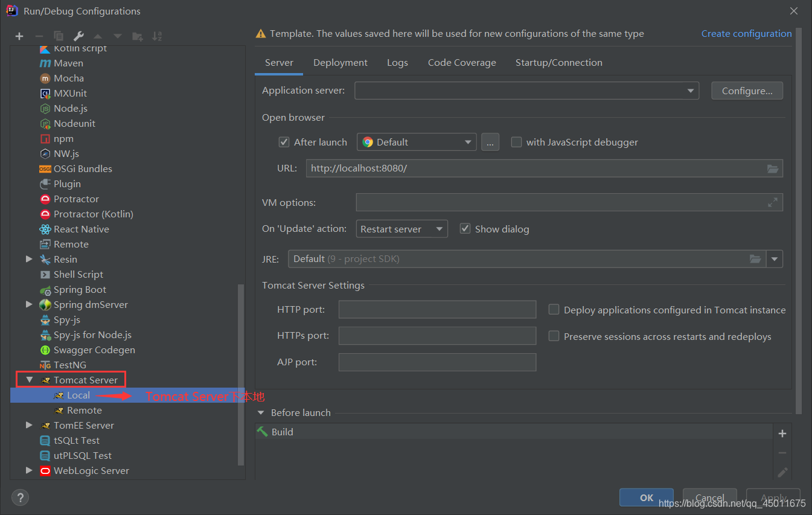
Task: Click the expand icon in VM options field
Action: pos(773,202)
